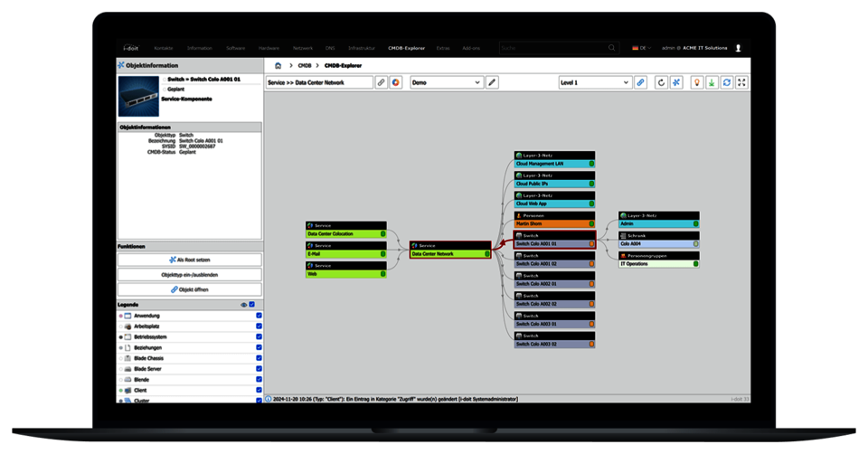Select the E-Mail service node

coord(346,250)
